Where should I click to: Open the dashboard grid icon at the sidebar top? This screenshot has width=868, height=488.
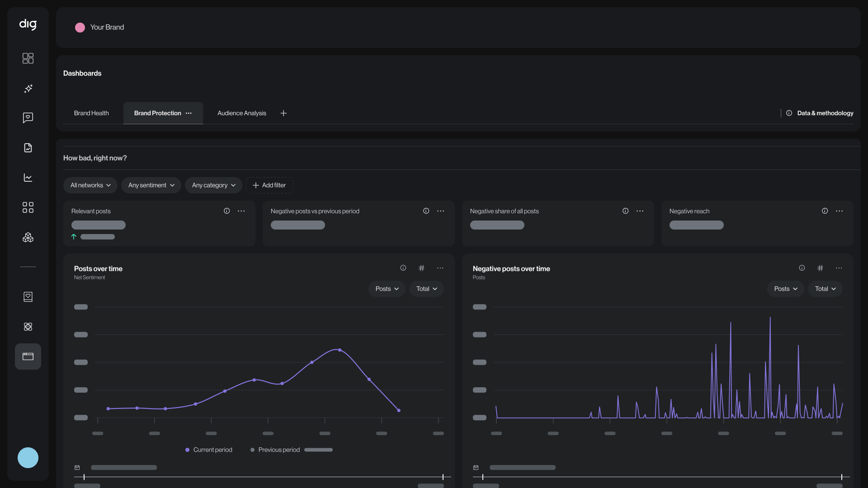(x=28, y=58)
